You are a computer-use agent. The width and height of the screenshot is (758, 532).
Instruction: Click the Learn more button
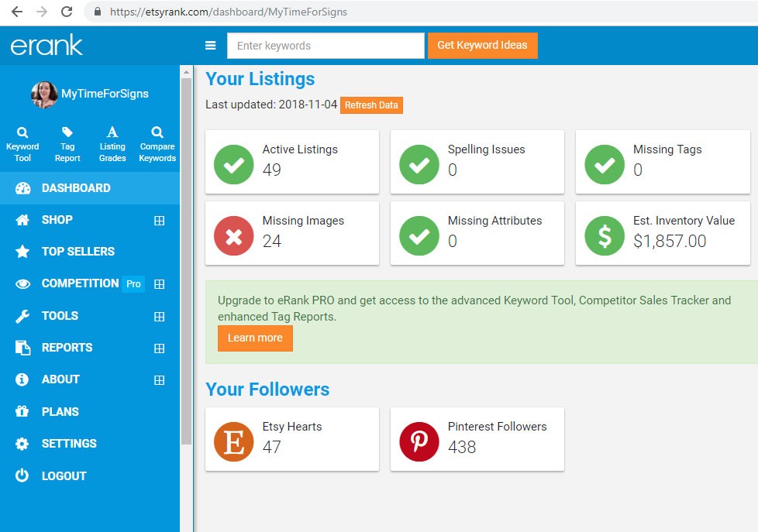[255, 338]
